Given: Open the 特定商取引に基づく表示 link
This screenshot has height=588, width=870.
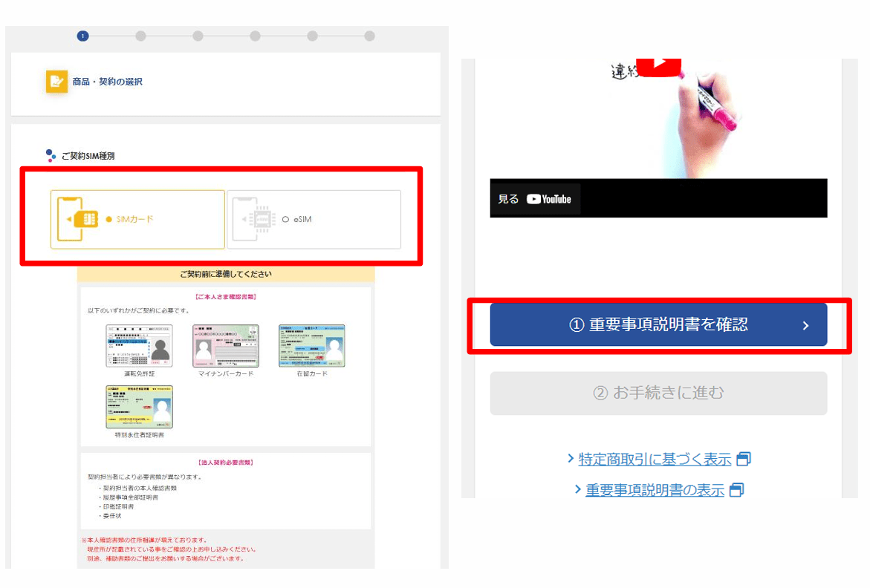Looking at the screenshot, I should point(655,460).
